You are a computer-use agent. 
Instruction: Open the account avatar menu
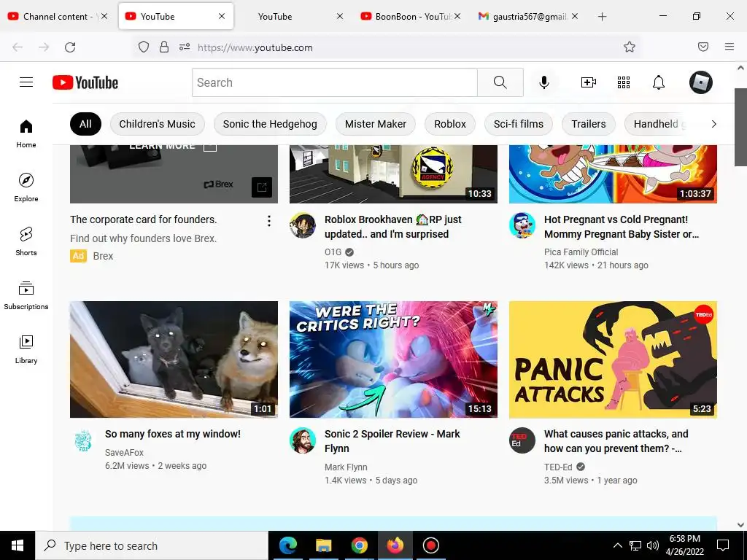point(701,82)
